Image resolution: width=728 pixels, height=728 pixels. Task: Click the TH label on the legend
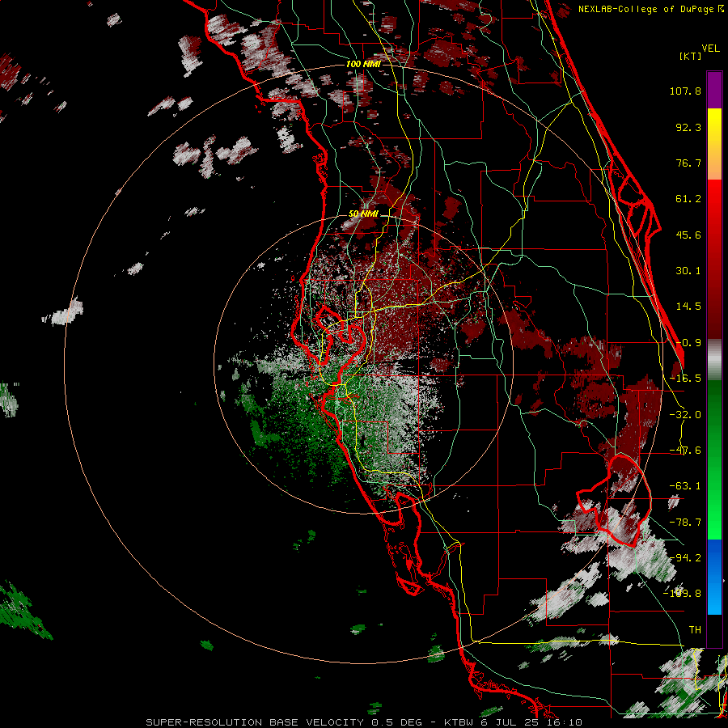695,630
